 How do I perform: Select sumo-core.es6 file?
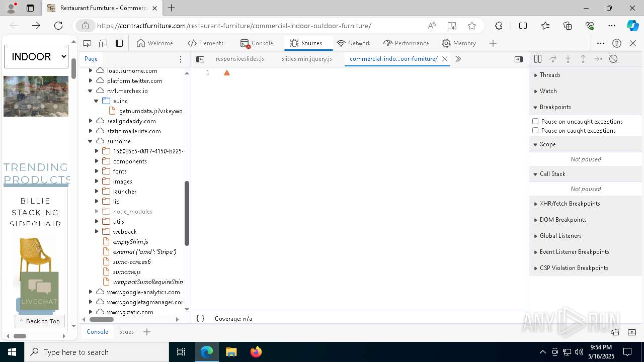point(132,262)
